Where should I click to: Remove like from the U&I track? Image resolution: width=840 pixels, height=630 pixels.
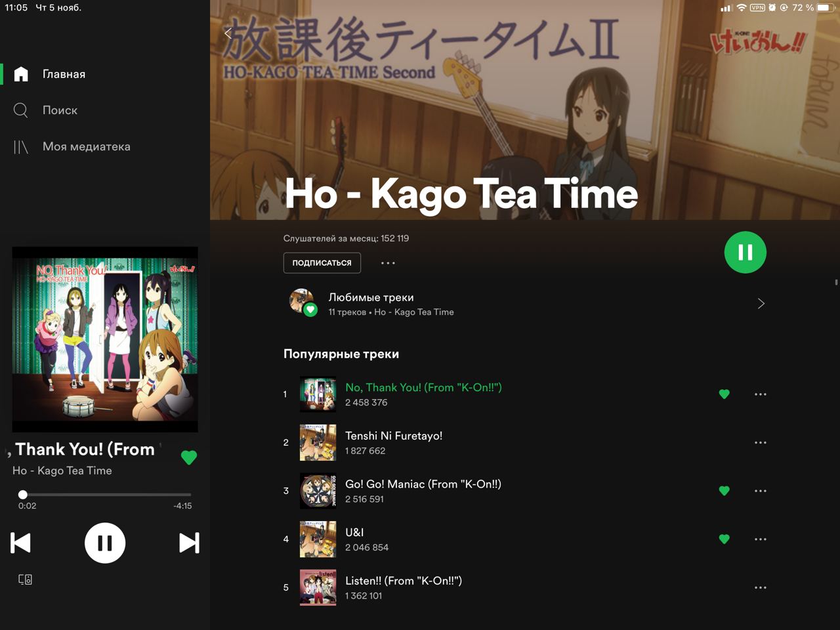724,539
